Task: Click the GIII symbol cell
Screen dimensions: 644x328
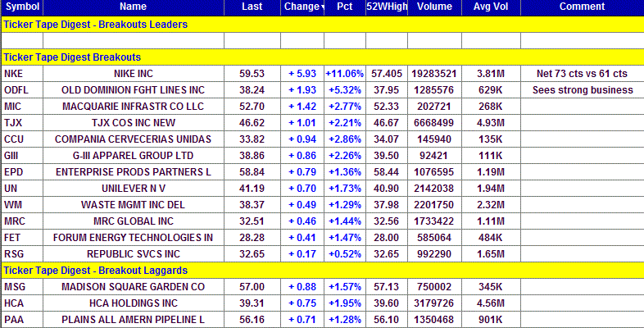Action: [22, 156]
